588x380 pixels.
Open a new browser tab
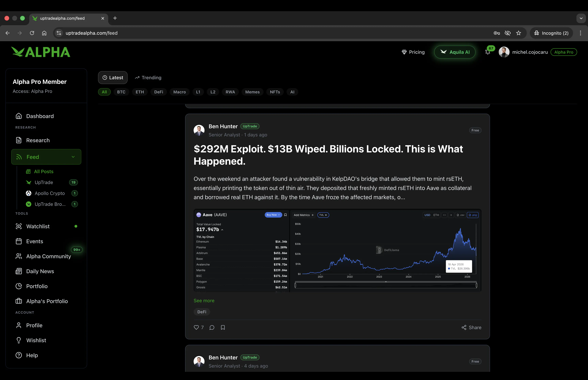(x=115, y=18)
